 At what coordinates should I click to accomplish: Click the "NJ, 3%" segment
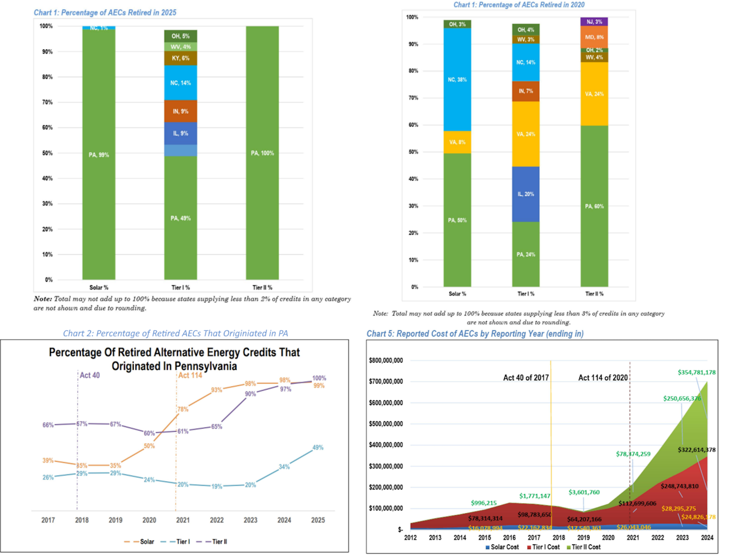click(x=594, y=22)
